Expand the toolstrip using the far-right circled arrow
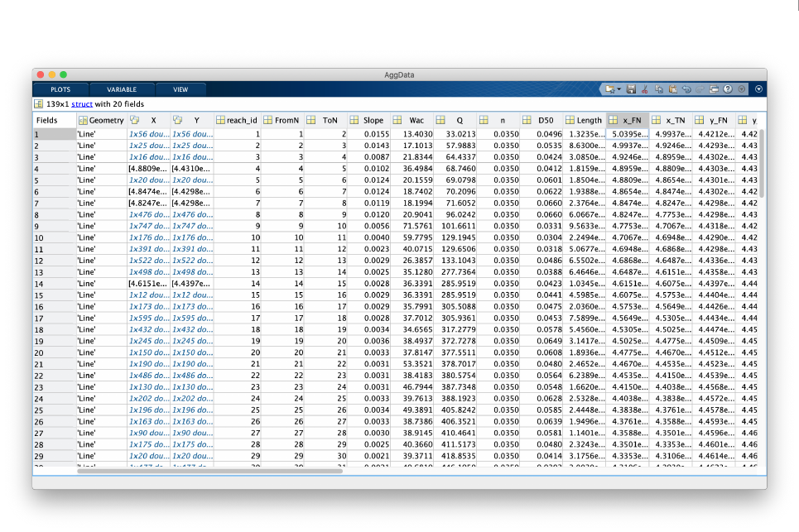 tap(758, 89)
